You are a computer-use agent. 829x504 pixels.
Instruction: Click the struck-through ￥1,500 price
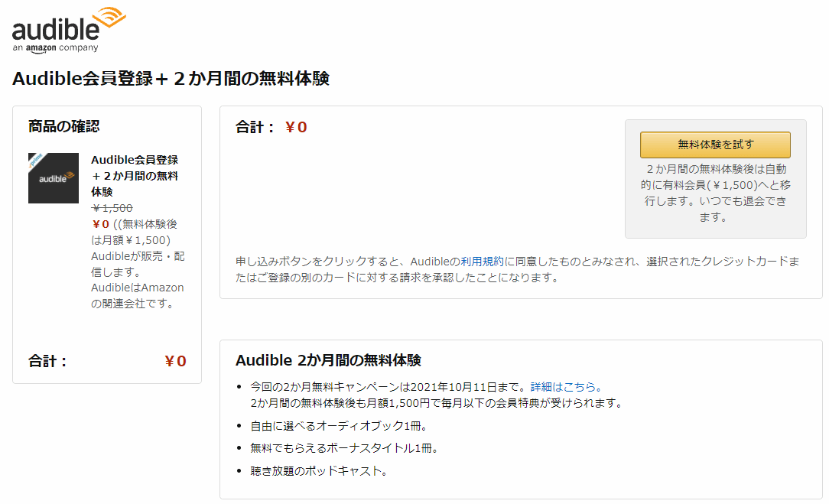pos(112,208)
